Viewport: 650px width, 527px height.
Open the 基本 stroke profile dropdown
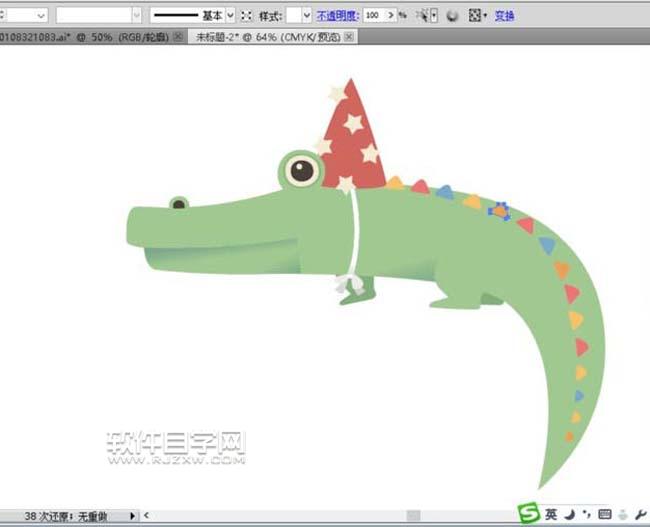click(230, 16)
